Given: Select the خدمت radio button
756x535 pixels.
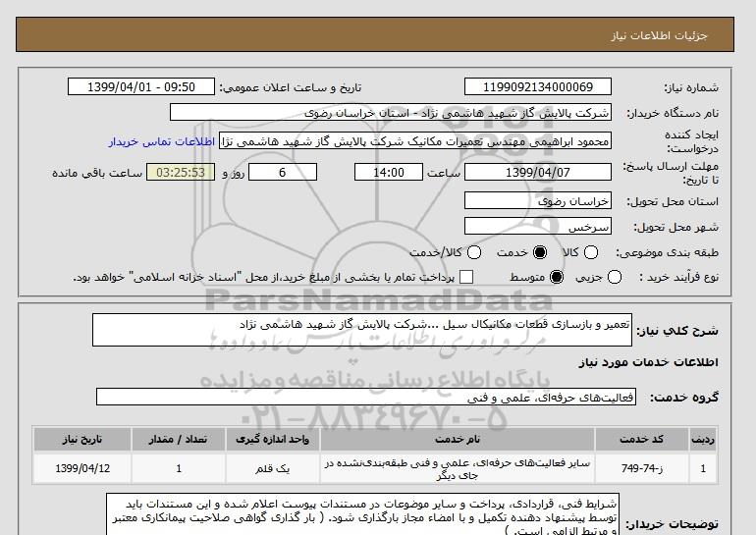Looking at the screenshot, I should pyautogui.click(x=540, y=252).
